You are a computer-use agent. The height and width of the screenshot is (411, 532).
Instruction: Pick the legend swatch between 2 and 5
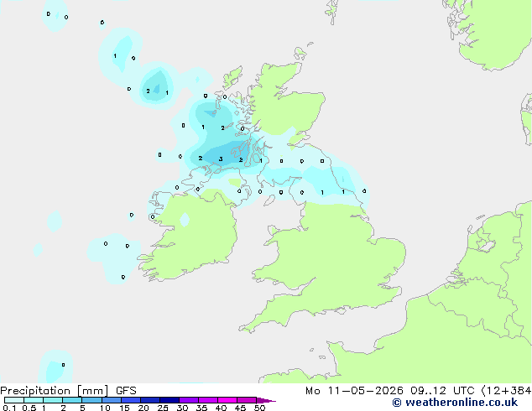(x=72, y=400)
